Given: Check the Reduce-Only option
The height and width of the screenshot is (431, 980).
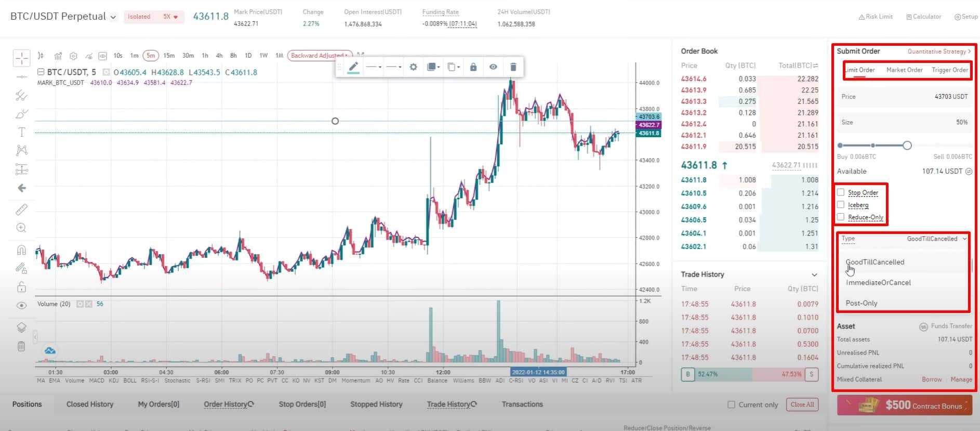Looking at the screenshot, I should coord(841,217).
